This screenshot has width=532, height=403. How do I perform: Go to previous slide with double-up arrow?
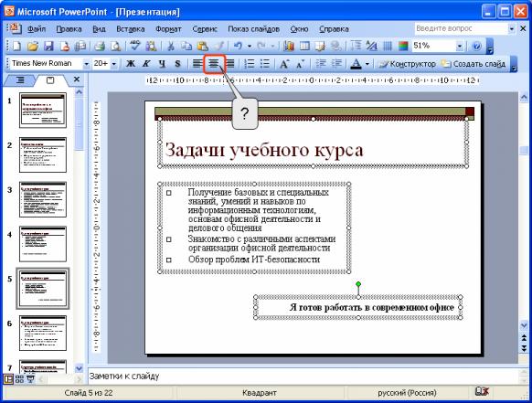click(x=524, y=338)
